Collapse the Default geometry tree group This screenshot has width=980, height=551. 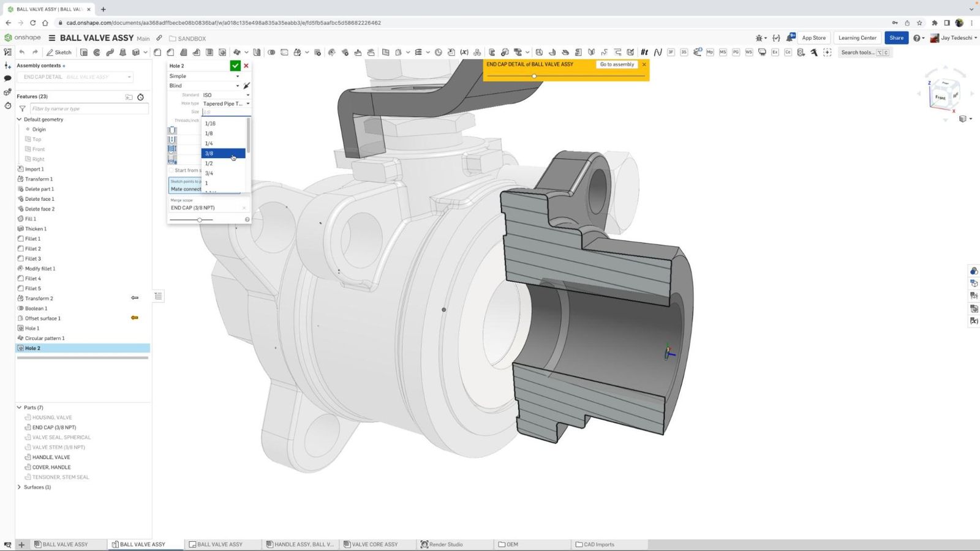(19, 119)
